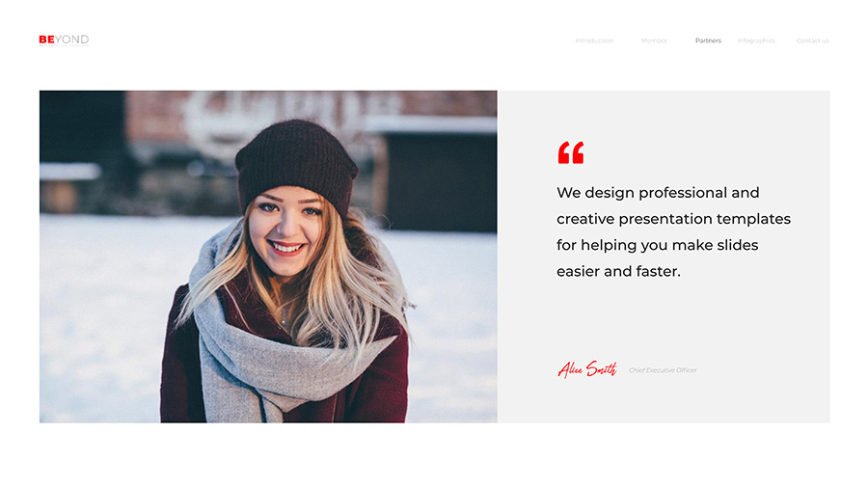The width and height of the screenshot is (868, 488).
Task: Click the line "We design professional and"
Action: tap(658, 193)
